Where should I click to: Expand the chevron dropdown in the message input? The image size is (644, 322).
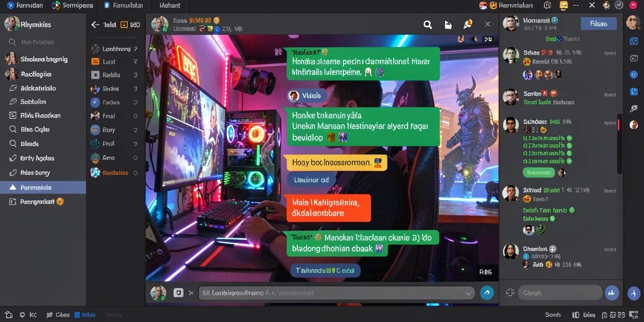tap(468, 293)
